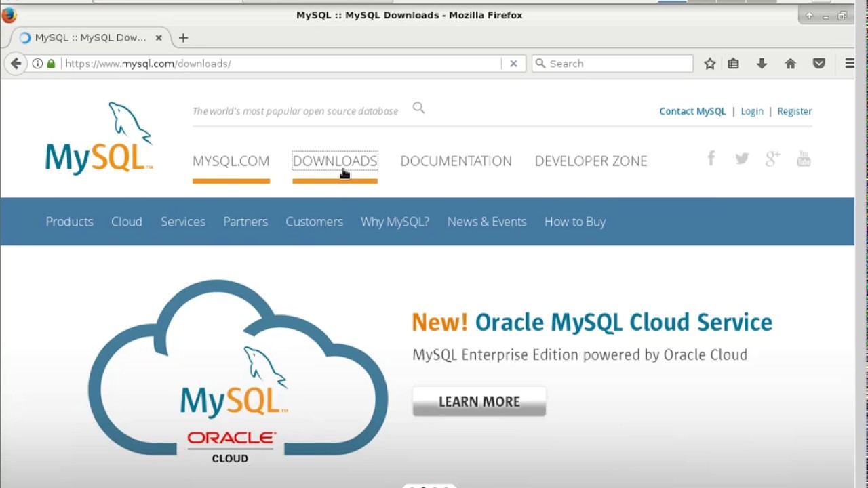Click the Firefox back arrow button

(x=15, y=64)
